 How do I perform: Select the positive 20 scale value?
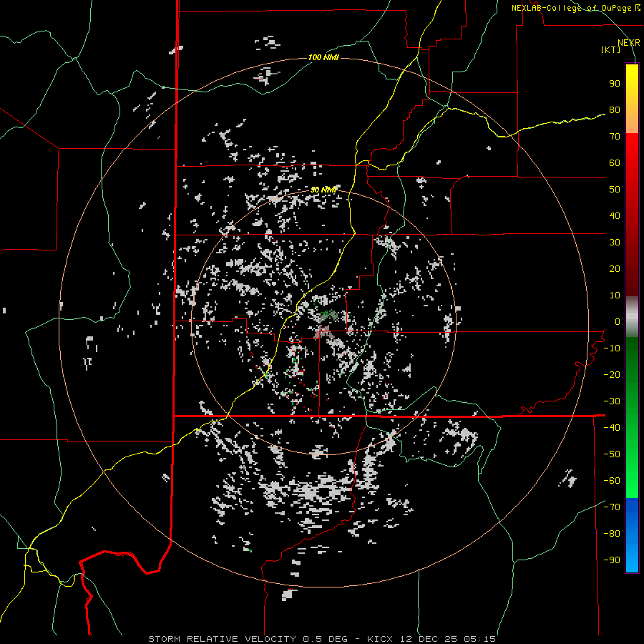(615, 269)
